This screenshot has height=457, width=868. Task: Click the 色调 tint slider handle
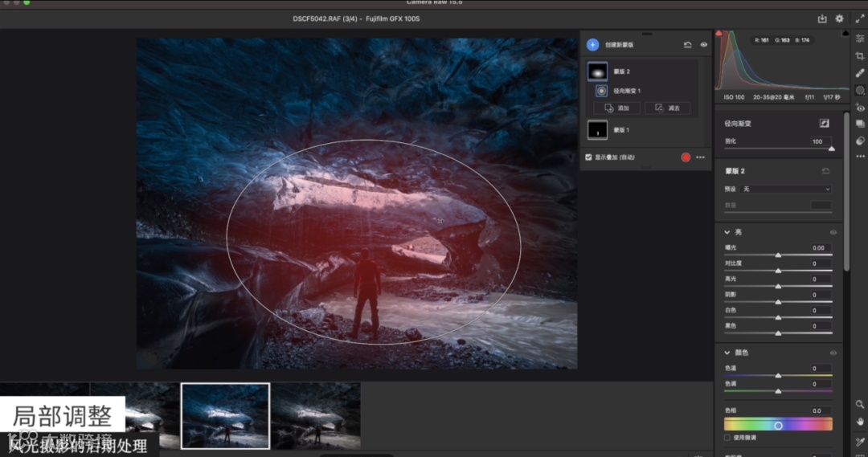point(778,390)
